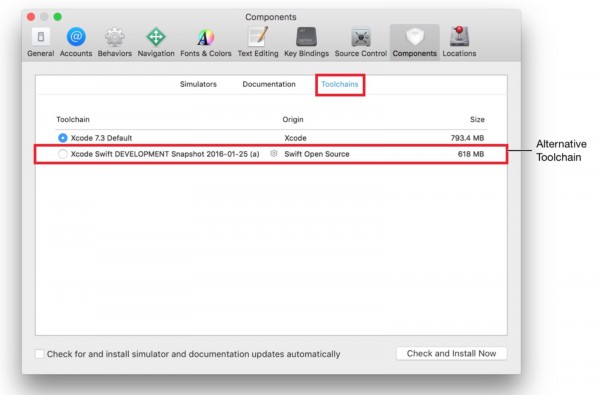Open the General preferences pane
Image resolution: width=600 pixels, height=395 pixels.
[41, 42]
